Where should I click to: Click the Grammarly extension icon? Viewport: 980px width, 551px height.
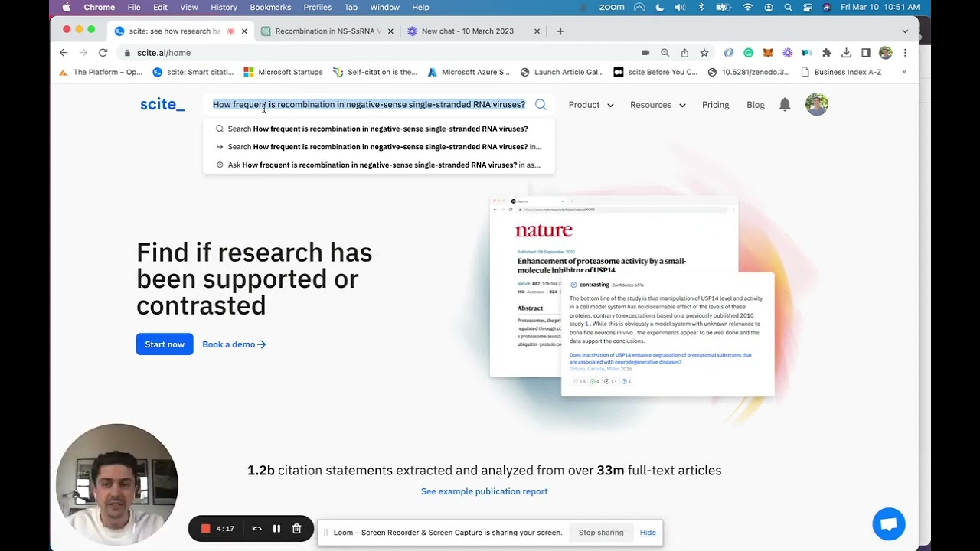pos(748,53)
